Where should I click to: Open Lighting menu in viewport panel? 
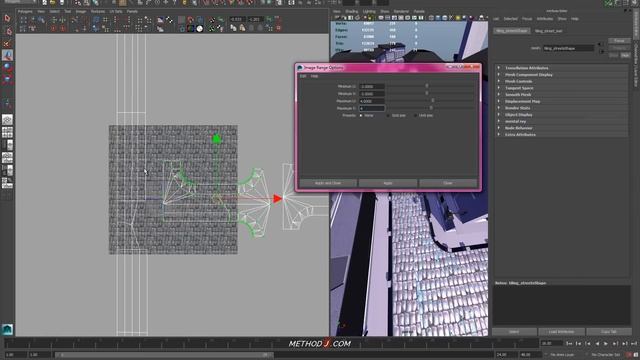[x=369, y=11]
